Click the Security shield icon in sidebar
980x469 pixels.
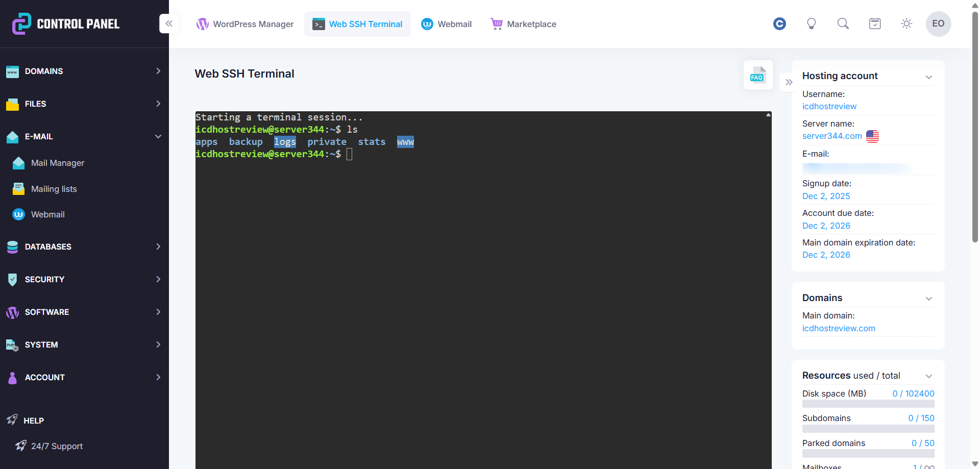12,280
